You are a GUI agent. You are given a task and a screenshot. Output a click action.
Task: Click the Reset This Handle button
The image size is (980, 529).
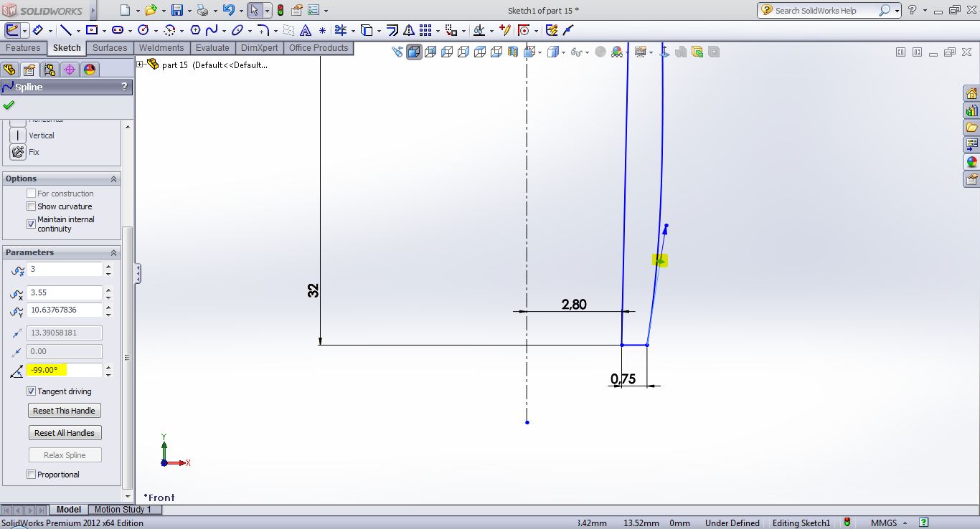[65, 411]
